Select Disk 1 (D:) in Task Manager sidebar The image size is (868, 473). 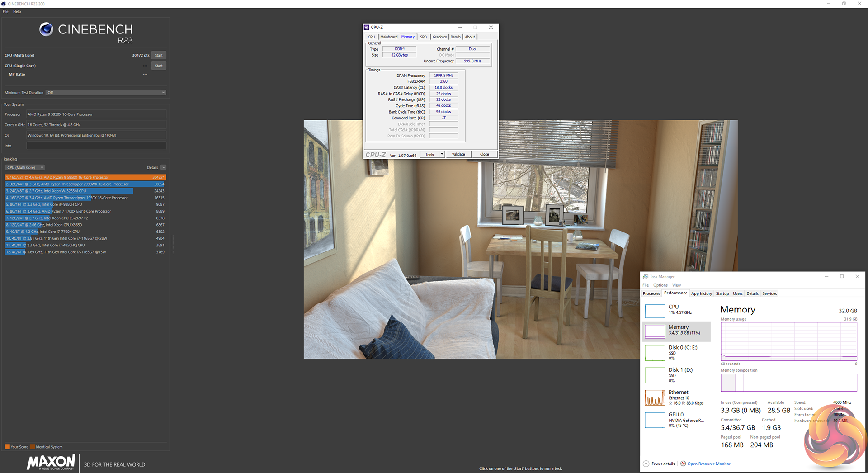pos(677,375)
